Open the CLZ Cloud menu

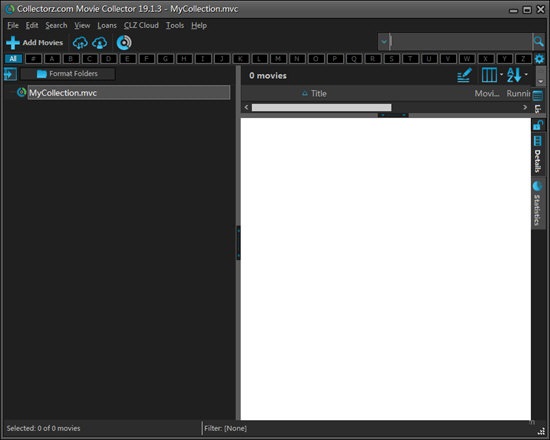pos(141,26)
